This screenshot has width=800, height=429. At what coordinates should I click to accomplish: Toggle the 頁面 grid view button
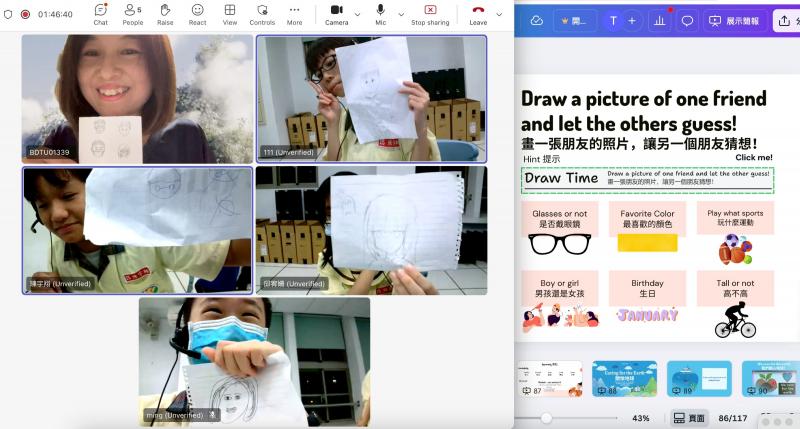pos(689,418)
